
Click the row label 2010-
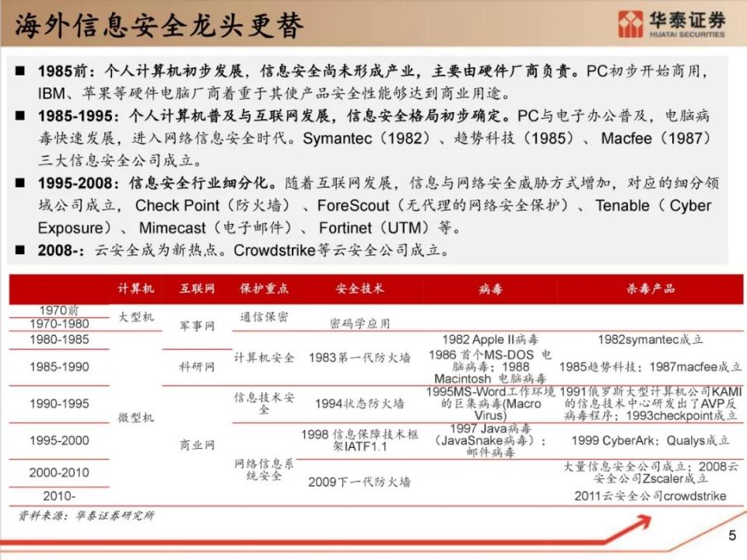pos(59,496)
